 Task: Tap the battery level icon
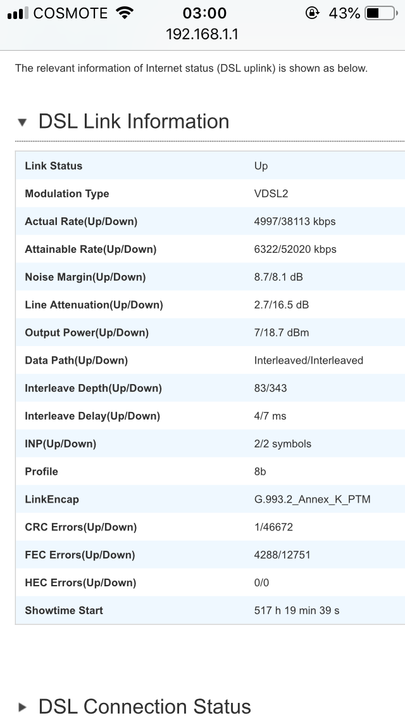point(381,13)
